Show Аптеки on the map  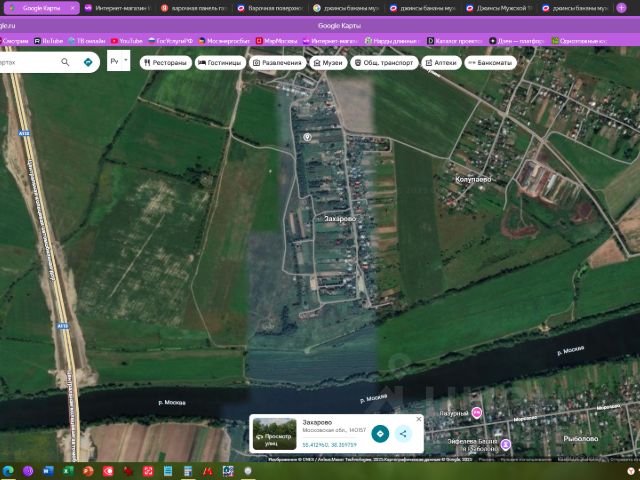[442, 62]
